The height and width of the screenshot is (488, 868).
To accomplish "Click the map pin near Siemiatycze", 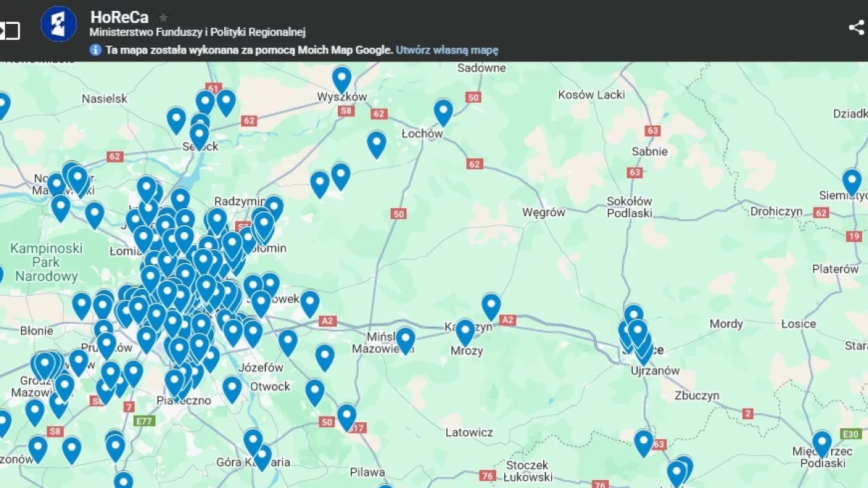I will [x=851, y=181].
